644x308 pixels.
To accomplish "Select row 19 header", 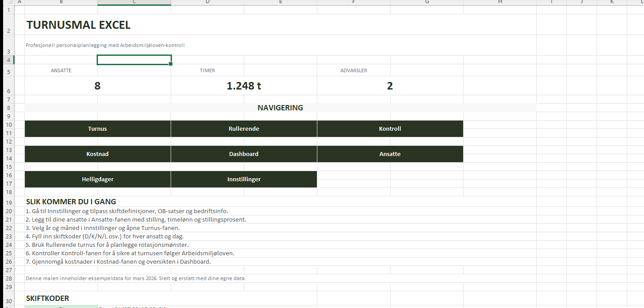I will click(x=8, y=202).
